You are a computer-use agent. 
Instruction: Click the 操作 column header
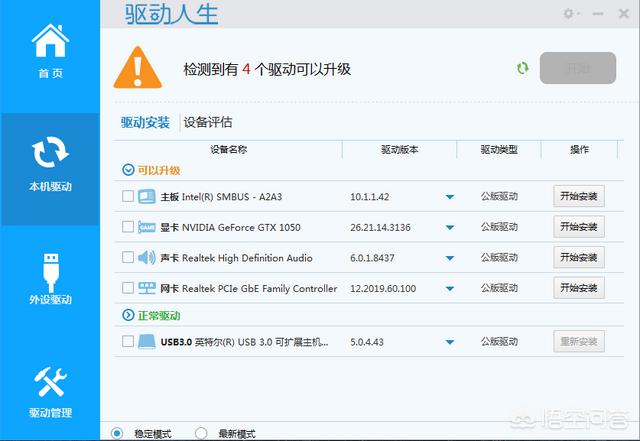[x=579, y=149]
